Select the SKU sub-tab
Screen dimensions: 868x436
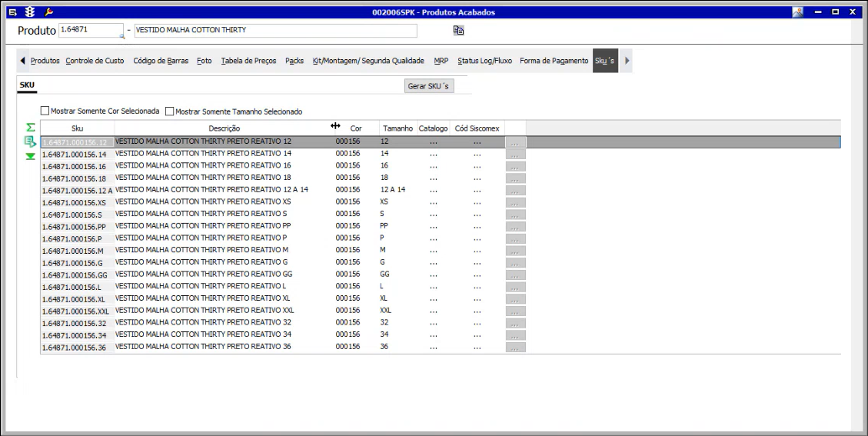(x=27, y=85)
